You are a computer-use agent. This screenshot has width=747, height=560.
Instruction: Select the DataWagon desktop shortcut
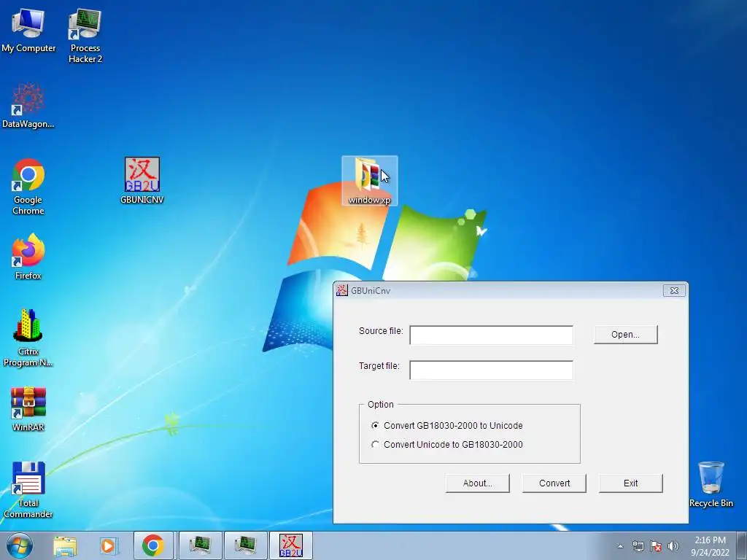coord(28,106)
